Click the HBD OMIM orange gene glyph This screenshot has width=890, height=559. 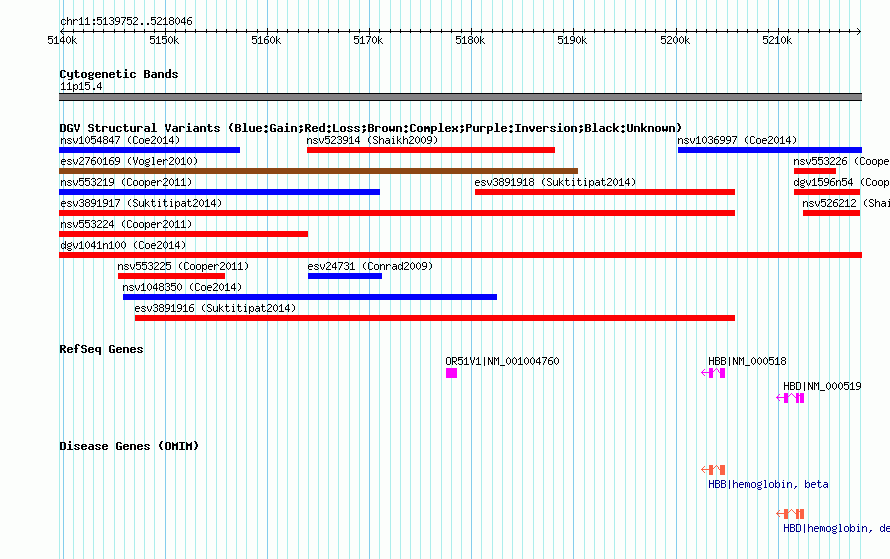coord(790,514)
